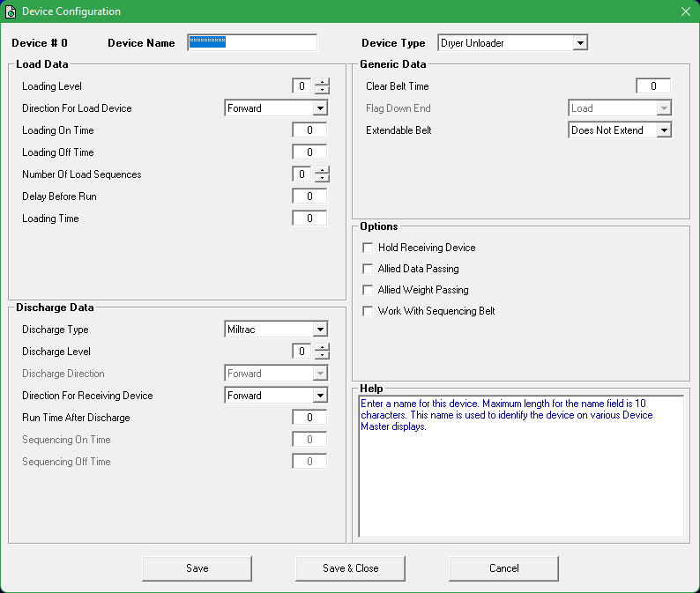Toggle Allied Data Passing checkbox

pos(368,269)
